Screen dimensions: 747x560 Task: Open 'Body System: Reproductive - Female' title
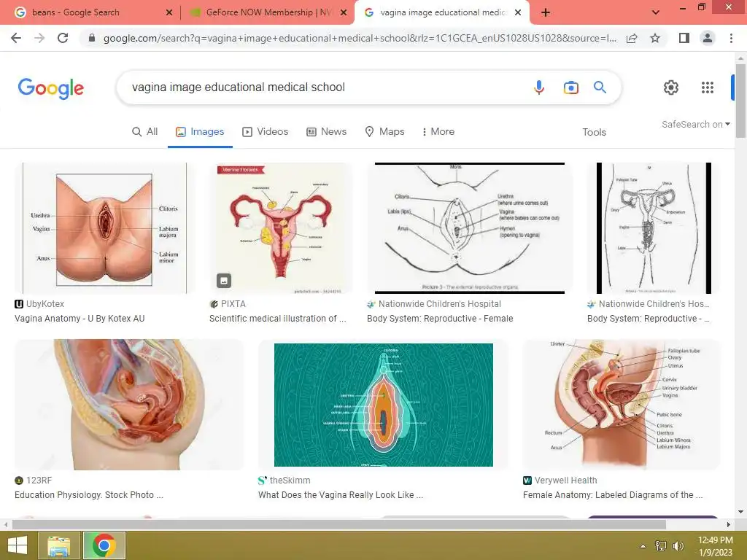pyautogui.click(x=440, y=319)
